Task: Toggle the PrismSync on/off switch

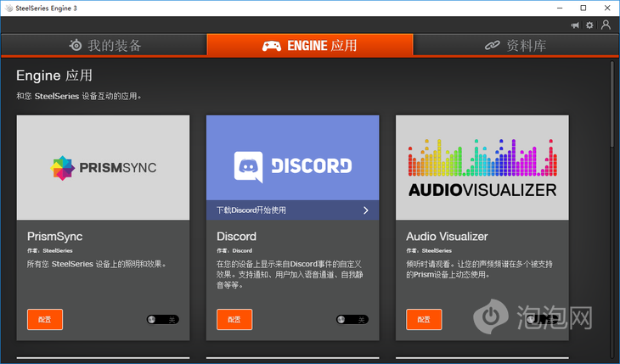Action: [x=163, y=319]
